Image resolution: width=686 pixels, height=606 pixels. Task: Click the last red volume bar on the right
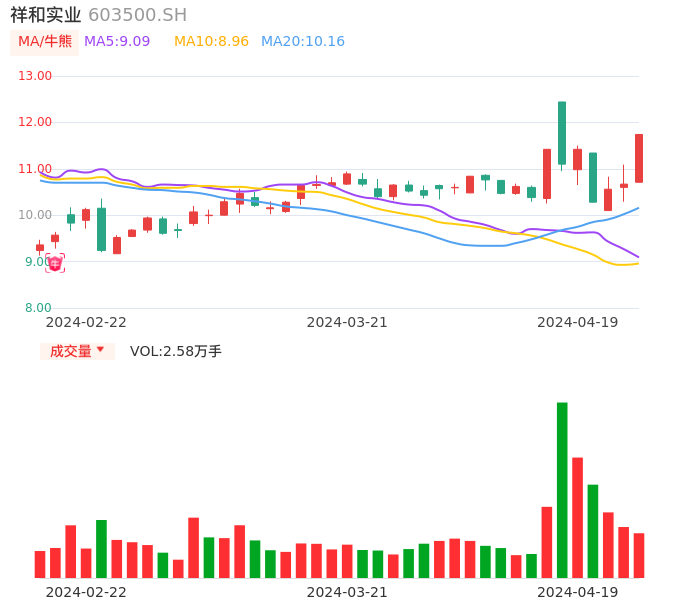639,555
